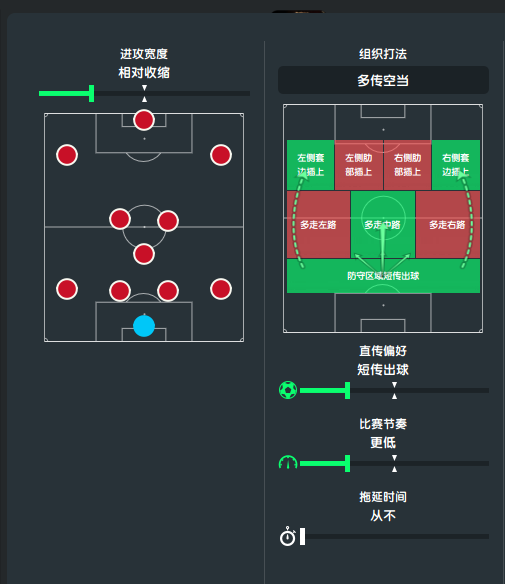
Task: Toggle the 右侧肋部插上 zone
Action: [407, 165]
